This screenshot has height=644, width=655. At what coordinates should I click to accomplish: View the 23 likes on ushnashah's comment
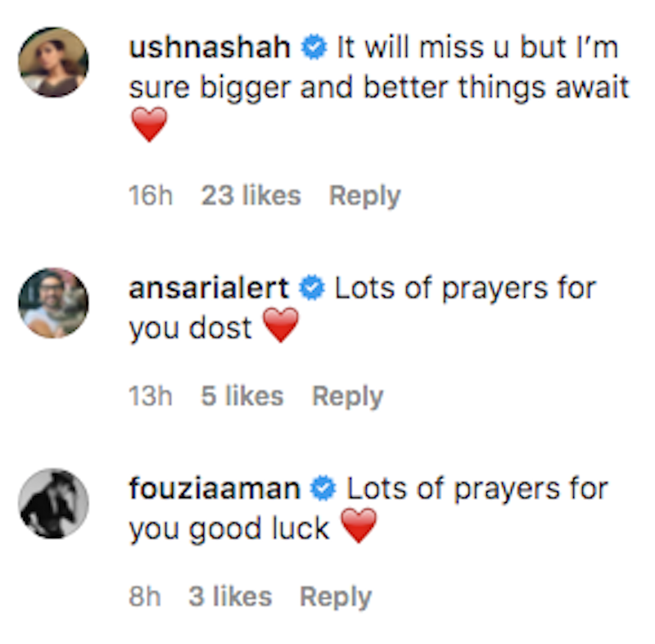251,196
